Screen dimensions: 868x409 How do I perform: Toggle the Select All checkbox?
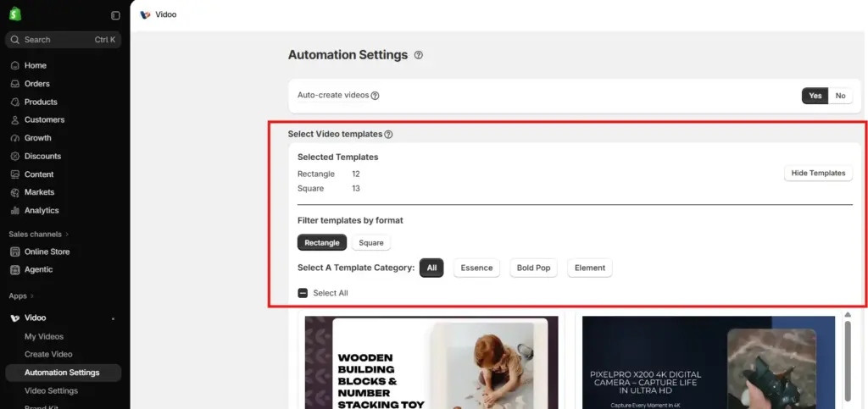pyautogui.click(x=303, y=293)
